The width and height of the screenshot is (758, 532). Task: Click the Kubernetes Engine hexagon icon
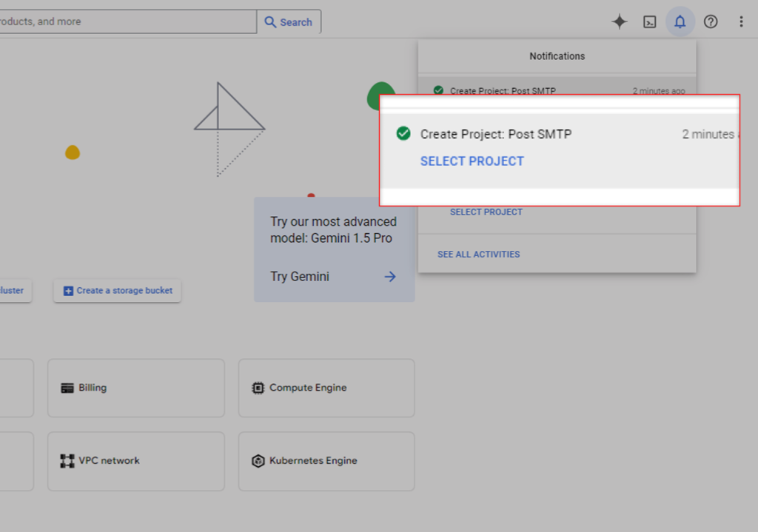[x=258, y=461]
